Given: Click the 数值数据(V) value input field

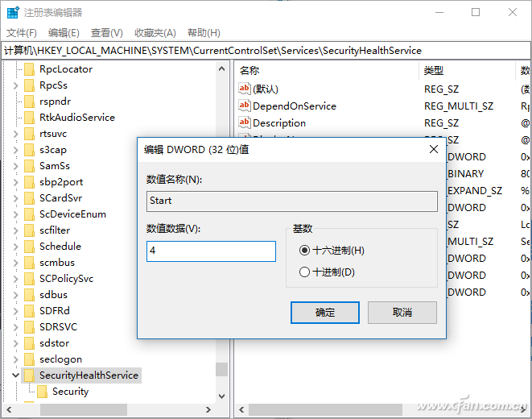Looking at the screenshot, I should (x=211, y=251).
